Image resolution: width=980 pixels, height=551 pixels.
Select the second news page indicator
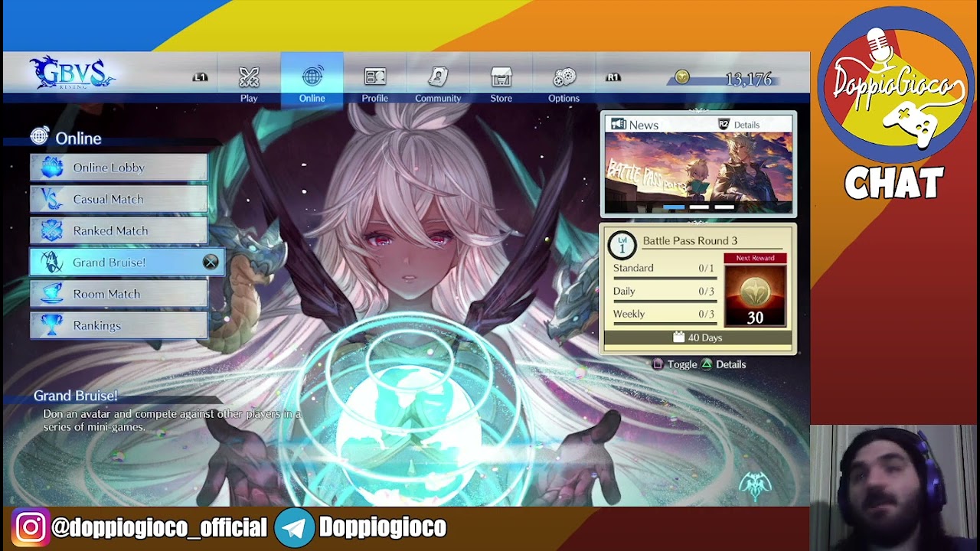click(x=698, y=207)
